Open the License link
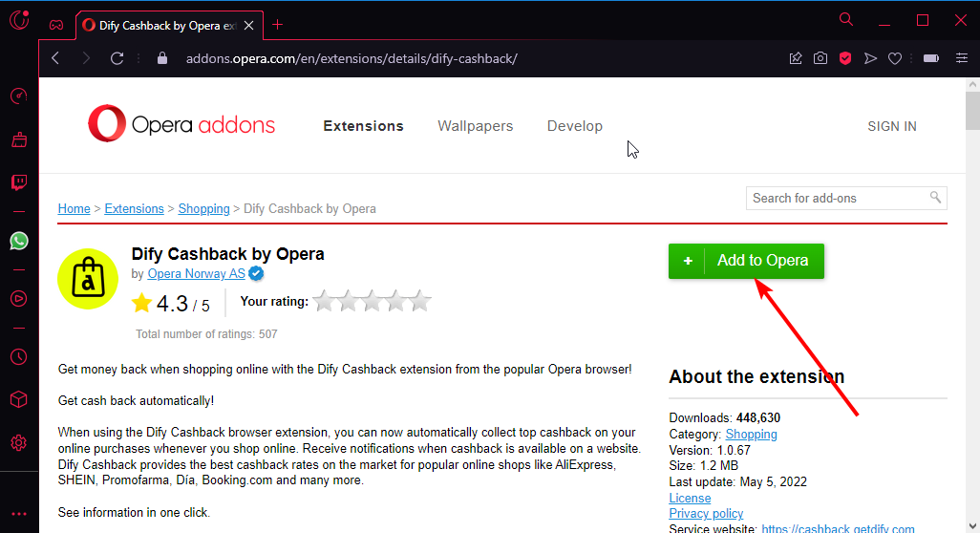The width and height of the screenshot is (980, 533). 690,498
